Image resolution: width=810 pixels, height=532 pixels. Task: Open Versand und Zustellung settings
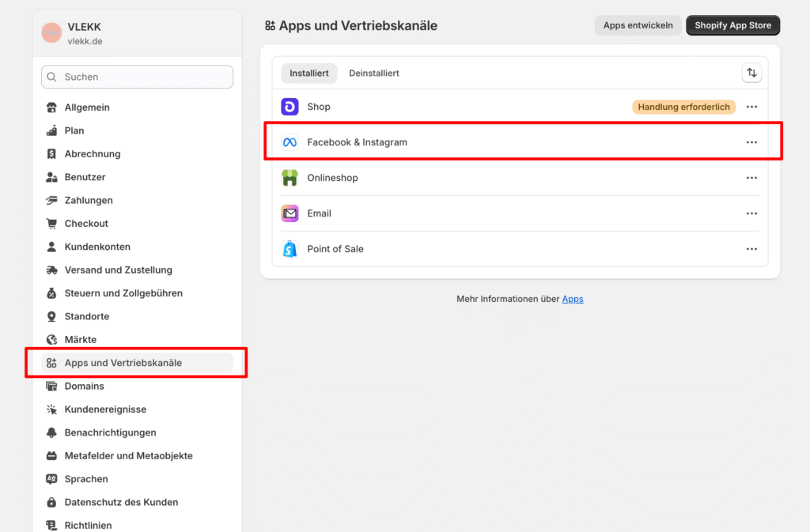click(137, 270)
